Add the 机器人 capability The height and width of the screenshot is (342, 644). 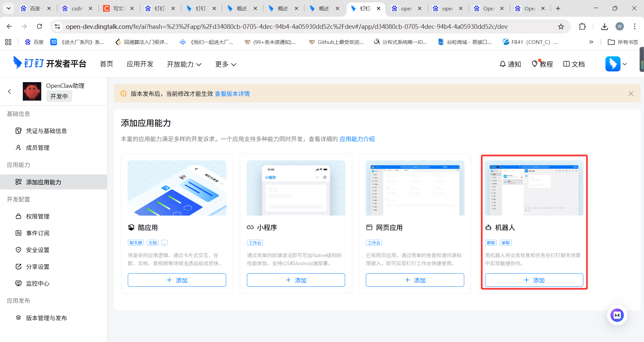pyautogui.click(x=534, y=280)
